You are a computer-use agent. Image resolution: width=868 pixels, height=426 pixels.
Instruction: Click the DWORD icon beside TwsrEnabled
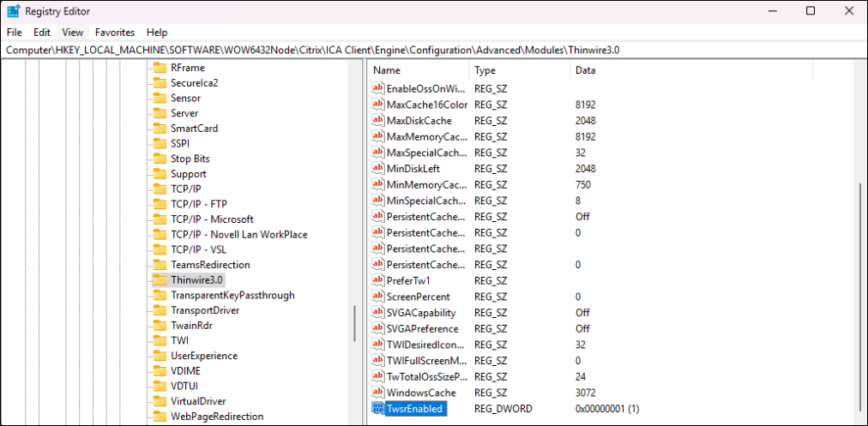pyautogui.click(x=378, y=410)
